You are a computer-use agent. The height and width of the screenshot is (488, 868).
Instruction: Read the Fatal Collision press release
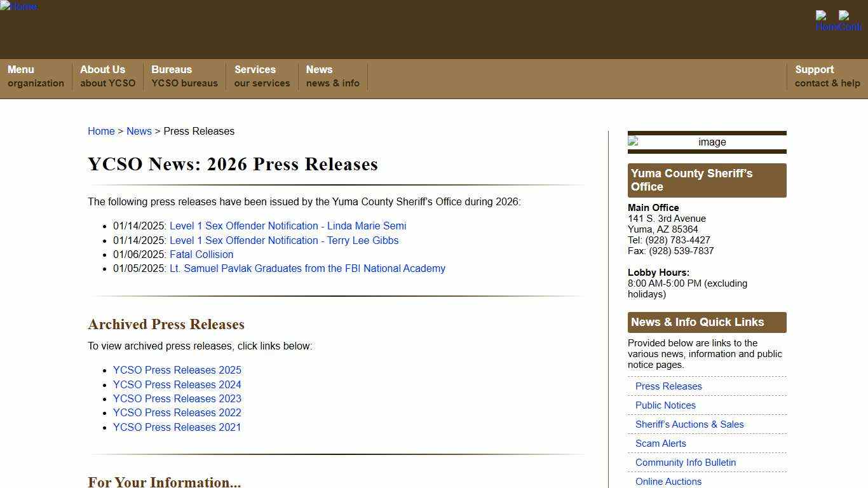tap(201, 254)
